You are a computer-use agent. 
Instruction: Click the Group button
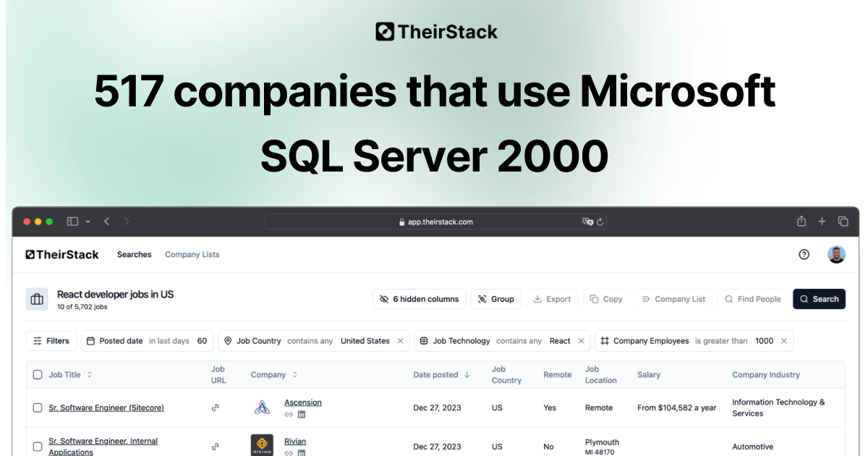point(495,299)
